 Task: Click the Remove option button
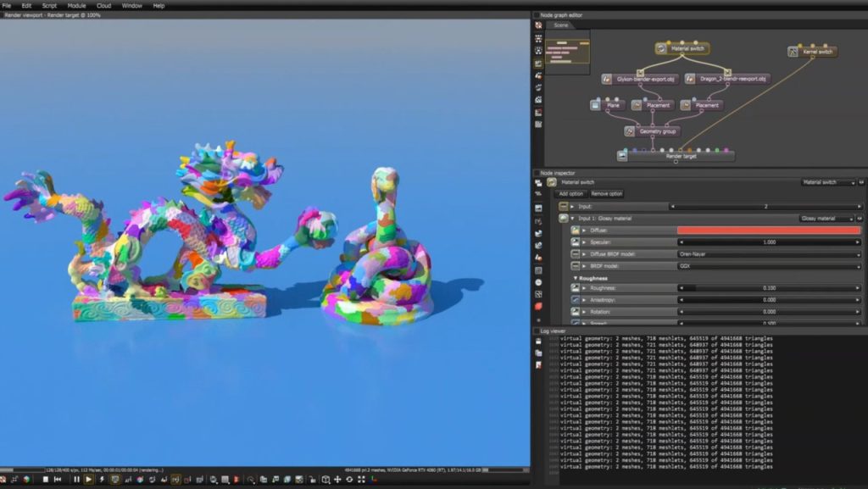tap(607, 194)
